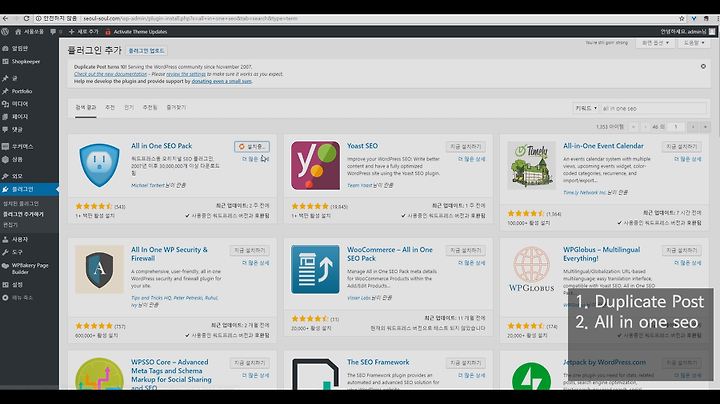Install WPSSO Core plugin
720x404 pixels.
(x=249, y=363)
